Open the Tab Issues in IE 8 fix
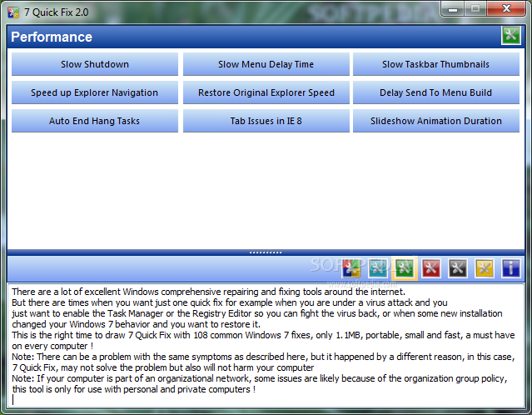This screenshot has width=532, height=415. tap(266, 121)
